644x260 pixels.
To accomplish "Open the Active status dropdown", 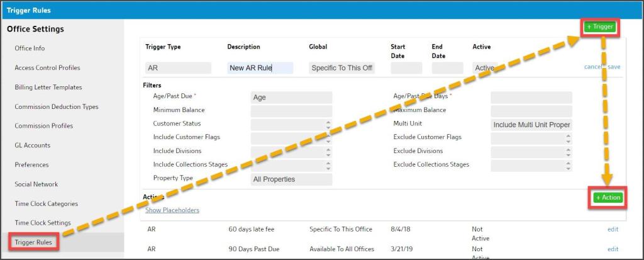I will pos(484,68).
